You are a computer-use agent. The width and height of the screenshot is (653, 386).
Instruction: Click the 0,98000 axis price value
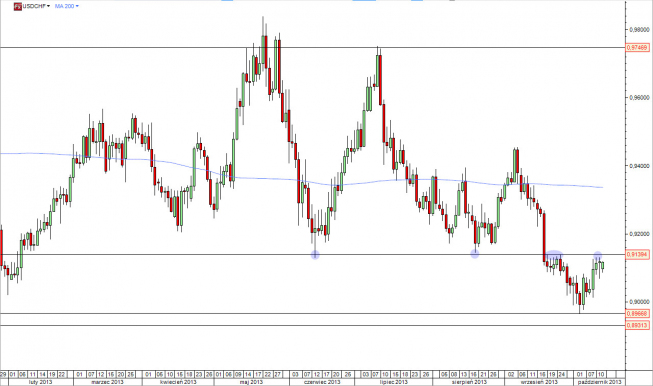639,30
